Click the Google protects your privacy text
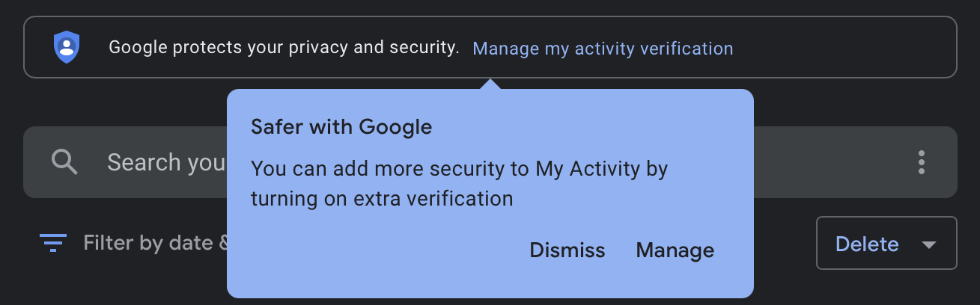The height and width of the screenshot is (305, 980). pos(284,48)
